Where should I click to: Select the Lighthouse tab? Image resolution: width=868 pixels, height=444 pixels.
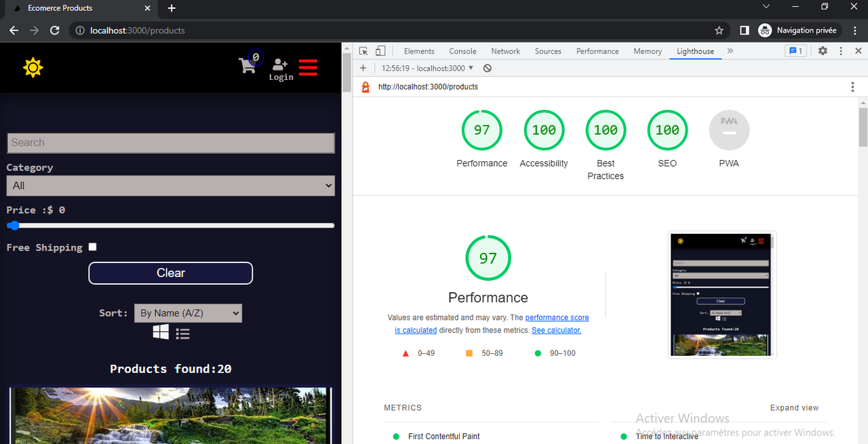(695, 51)
